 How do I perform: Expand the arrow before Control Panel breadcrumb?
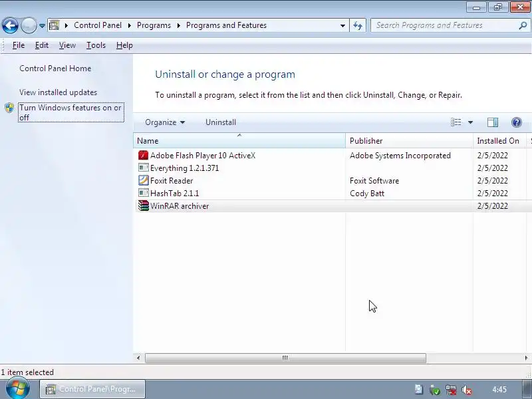pyautogui.click(x=66, y=25)
